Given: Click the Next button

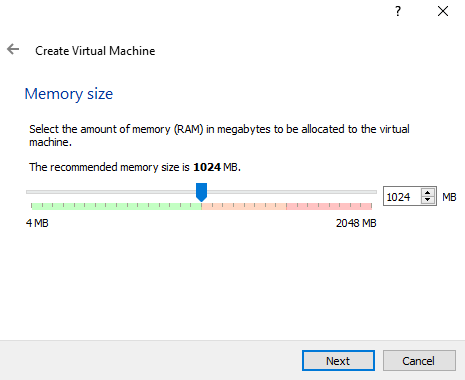Looking at the screenshot, I should (338, 361).
